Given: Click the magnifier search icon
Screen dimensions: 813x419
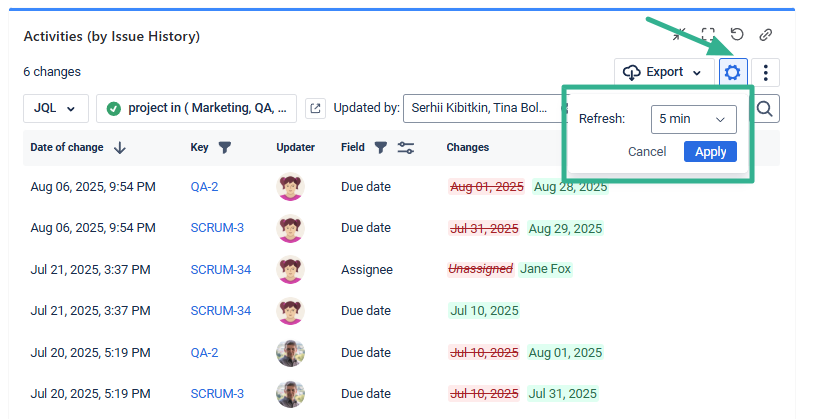Looking at the screenshot, I should pos(765,108).
